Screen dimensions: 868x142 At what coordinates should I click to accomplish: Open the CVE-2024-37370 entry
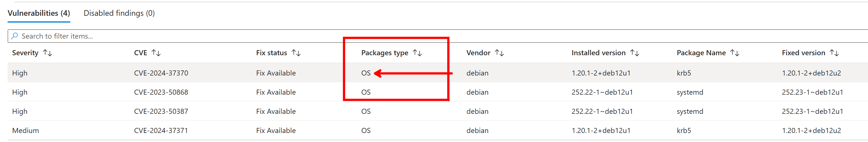[161, 73]
